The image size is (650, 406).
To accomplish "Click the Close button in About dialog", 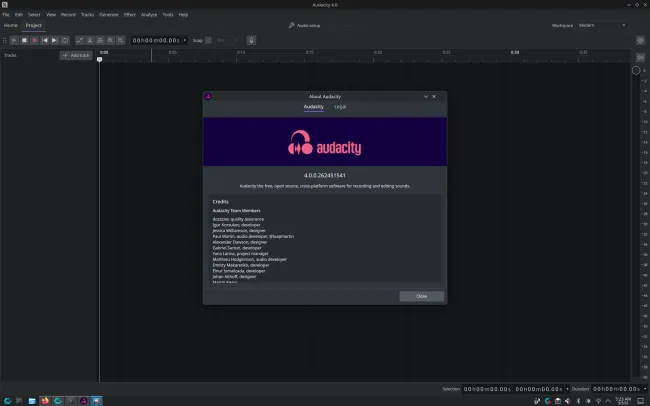I will tap(422, 296).
